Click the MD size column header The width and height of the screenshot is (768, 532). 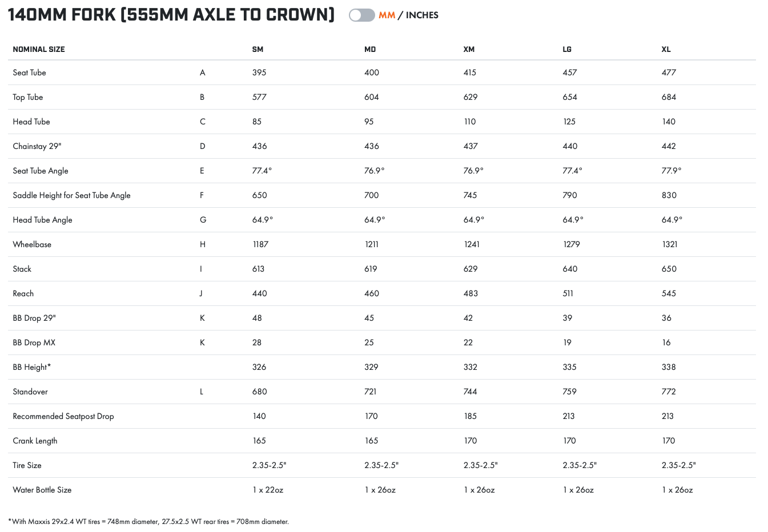coord(370,50)
